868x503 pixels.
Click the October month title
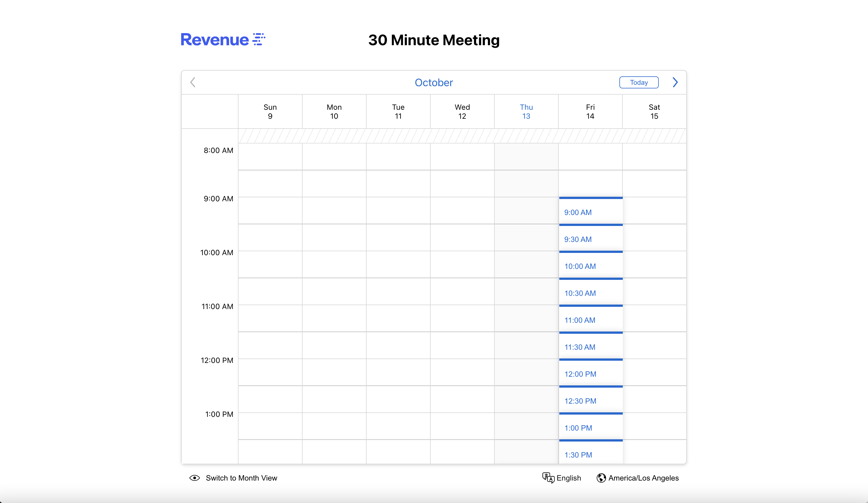(x=434, y=83)
